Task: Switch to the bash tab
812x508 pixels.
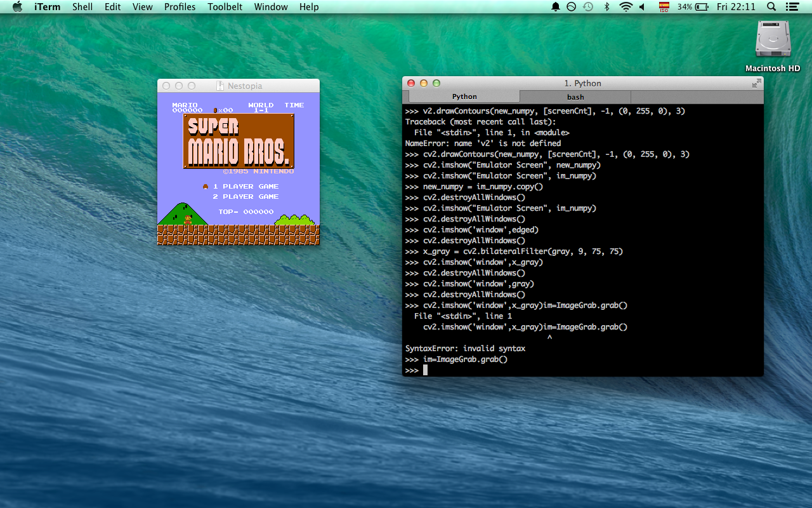Action: pos(575,97)
